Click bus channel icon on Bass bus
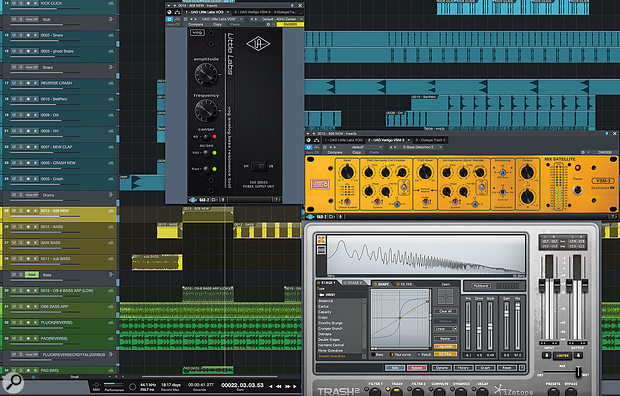This screenshot has width=620, height=396. (x=111, y=275)
